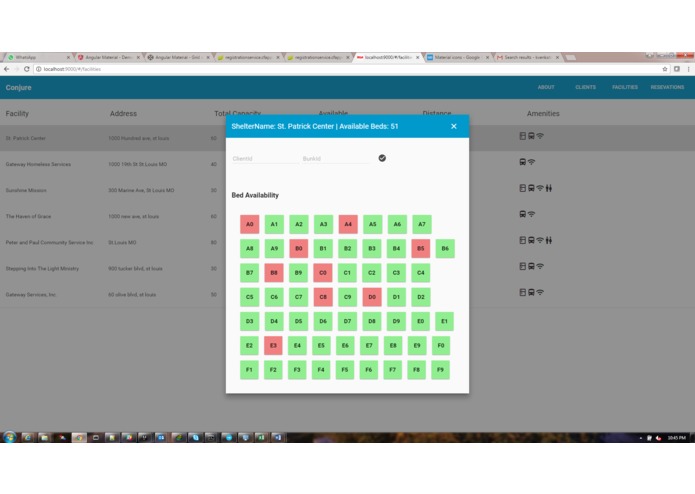Switch to Search results Gmail tab
This screenshot has height=494, width=695.
tap(527, 57)
